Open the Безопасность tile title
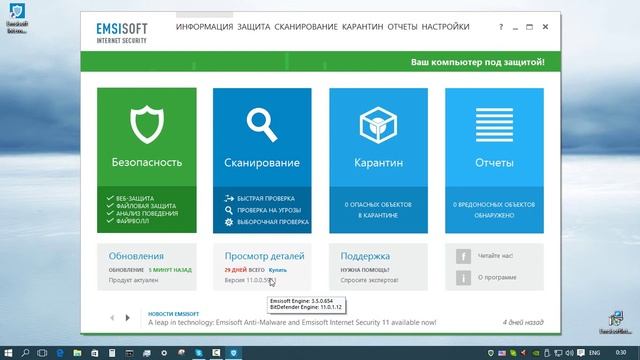This screenshot has height=360, width=640. coord(147,162)
